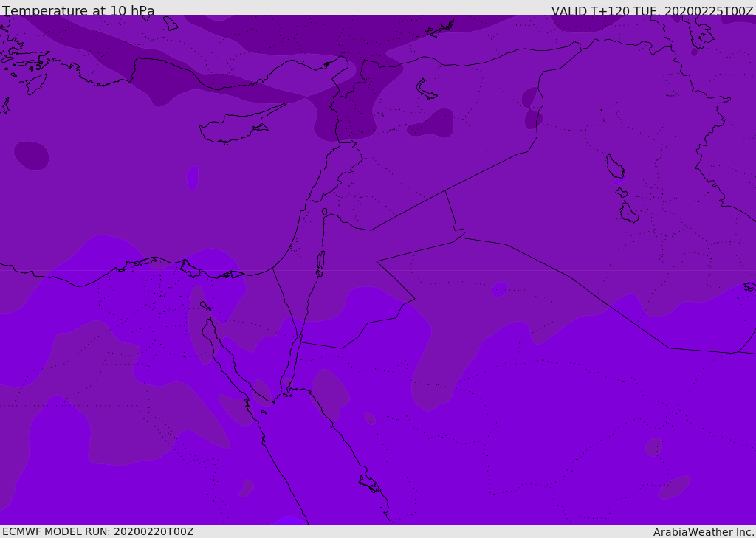Click the Rhodes island outline

tap(36, 83)
